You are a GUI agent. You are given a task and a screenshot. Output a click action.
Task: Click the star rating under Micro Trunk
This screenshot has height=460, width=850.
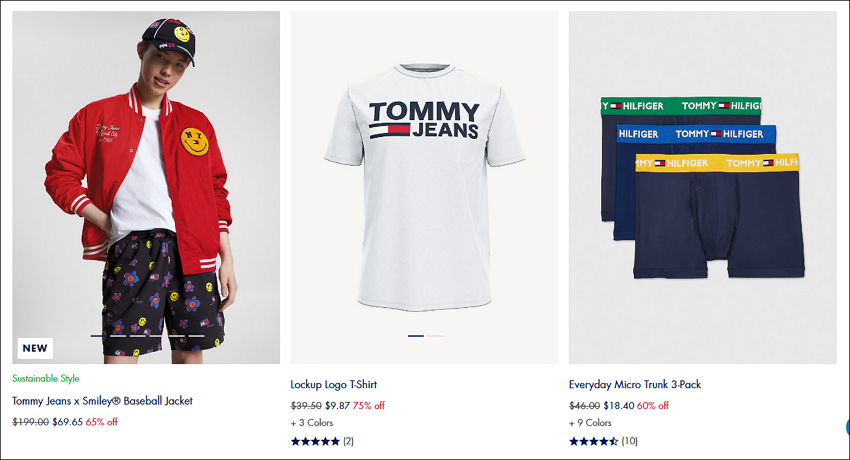(x=593, y=441)
